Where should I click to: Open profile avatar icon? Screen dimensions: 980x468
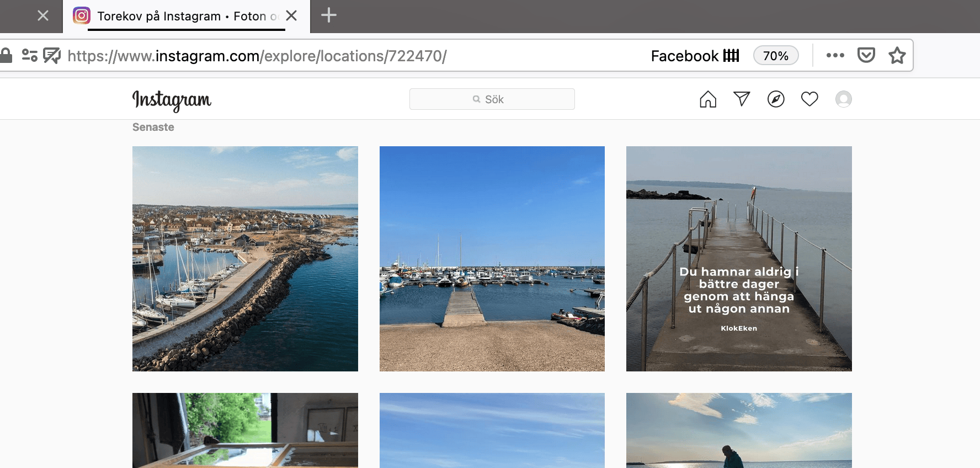[x=843, y=99]
